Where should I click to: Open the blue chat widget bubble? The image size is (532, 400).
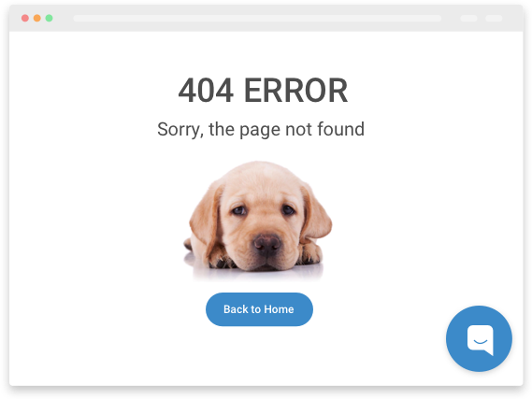479,338
